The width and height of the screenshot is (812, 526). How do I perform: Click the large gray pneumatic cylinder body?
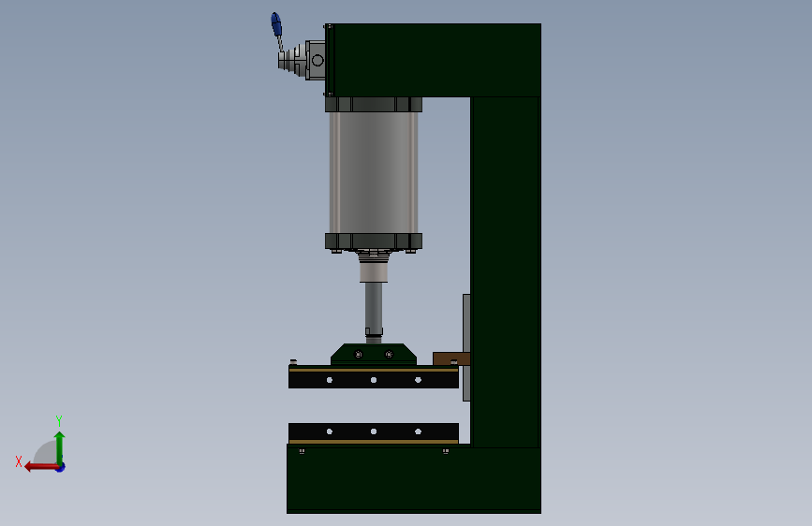pos(374,172)
